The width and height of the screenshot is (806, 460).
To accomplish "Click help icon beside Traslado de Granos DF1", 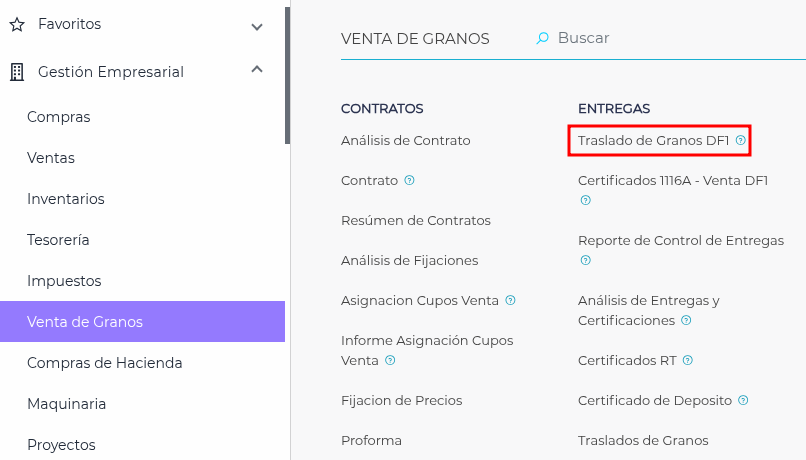I will (740, 141).
